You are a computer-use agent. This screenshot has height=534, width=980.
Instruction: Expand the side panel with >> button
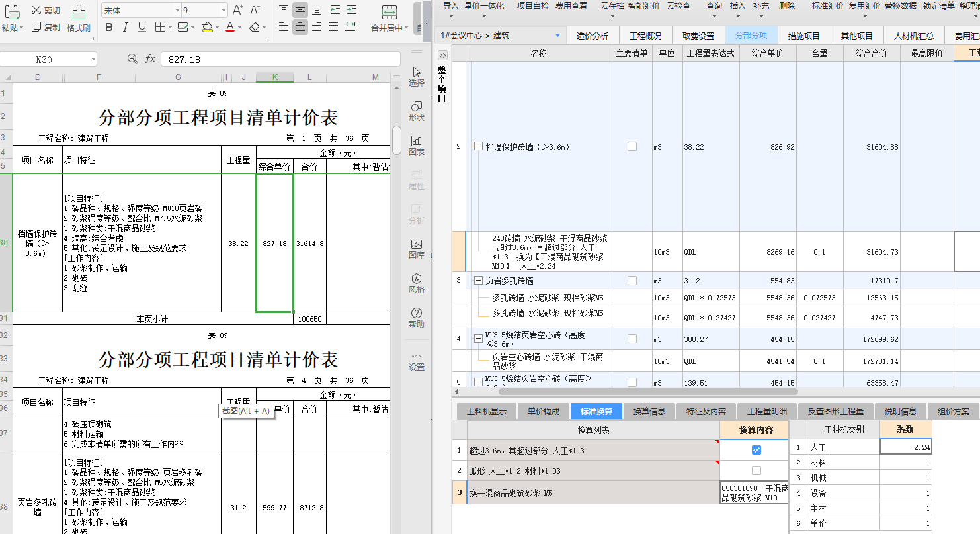442,55
